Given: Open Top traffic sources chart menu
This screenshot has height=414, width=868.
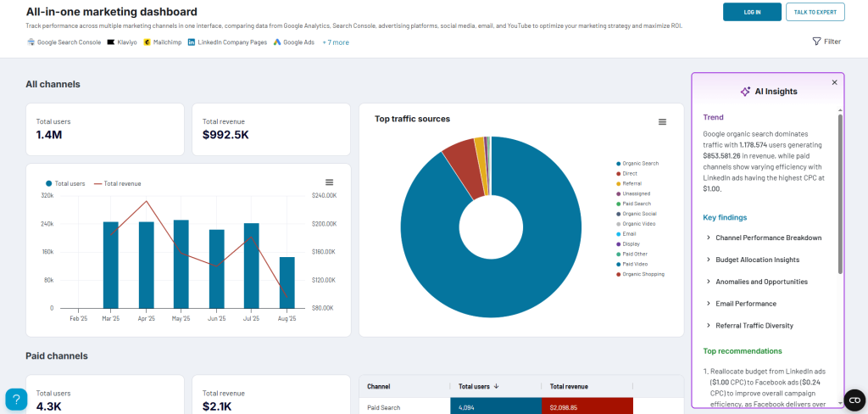Looking at the screenshot, I should 662,122.
